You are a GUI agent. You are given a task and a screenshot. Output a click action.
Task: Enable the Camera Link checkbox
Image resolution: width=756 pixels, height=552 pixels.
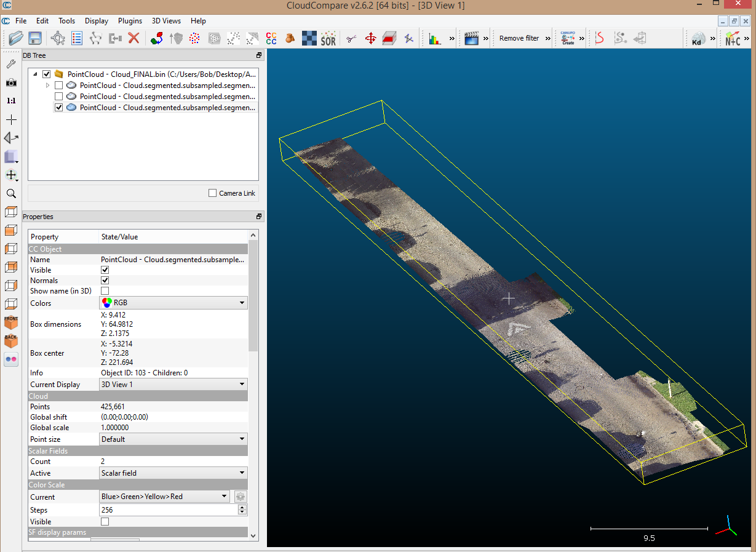coord(213,193)
